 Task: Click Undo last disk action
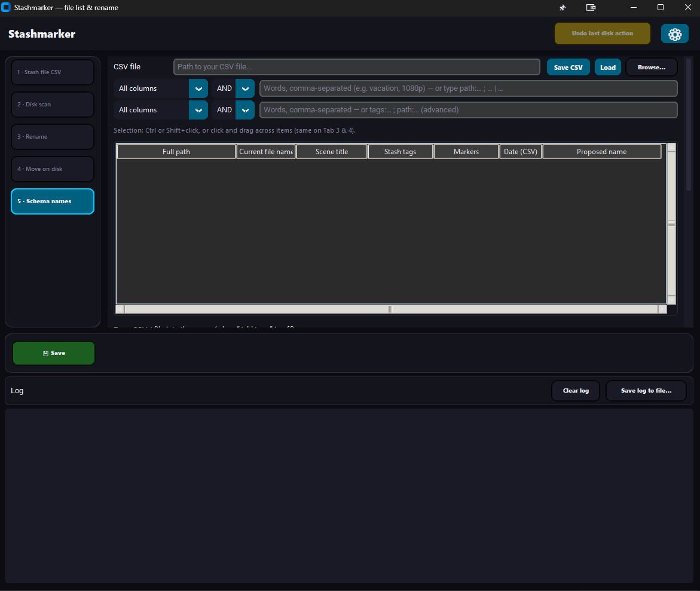coord(602,33)
